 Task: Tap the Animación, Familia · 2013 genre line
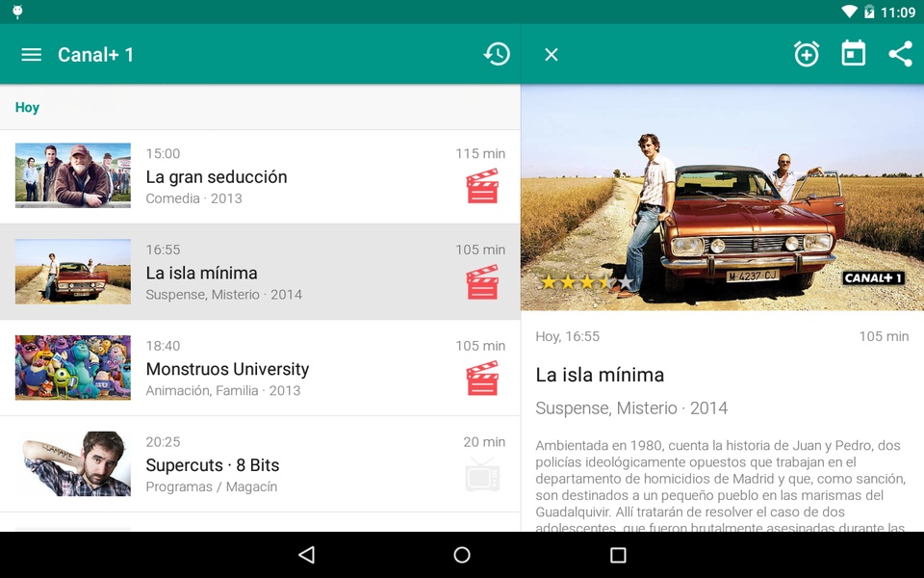click(222, 391)
